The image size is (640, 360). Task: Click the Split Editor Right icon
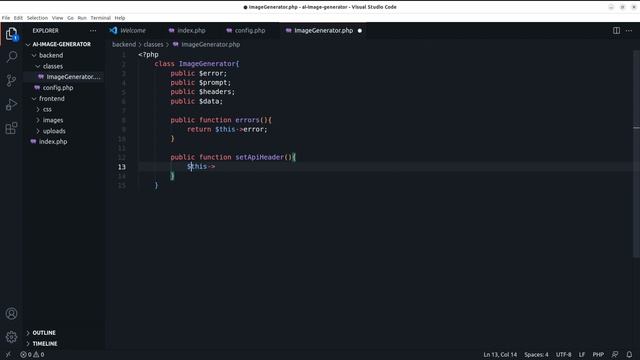tap(616, 31)
